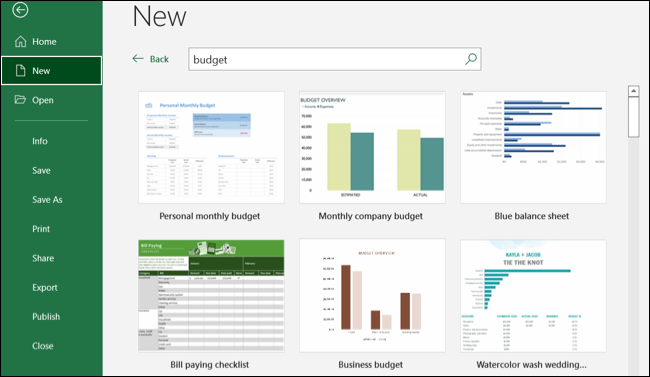This screenshot has height=377, width=650.
Task: Open Bill paying checklist template thumbnail
Action: tap(211, 296)
